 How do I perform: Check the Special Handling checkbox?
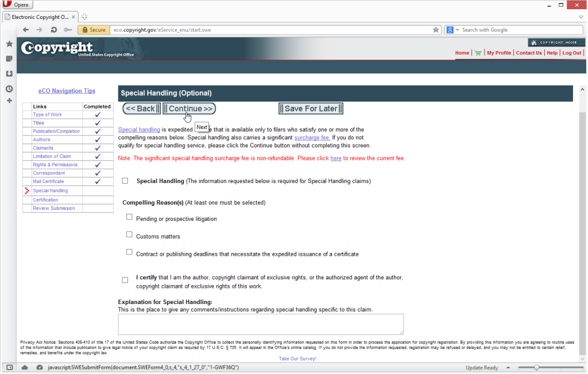pos(125,181)
